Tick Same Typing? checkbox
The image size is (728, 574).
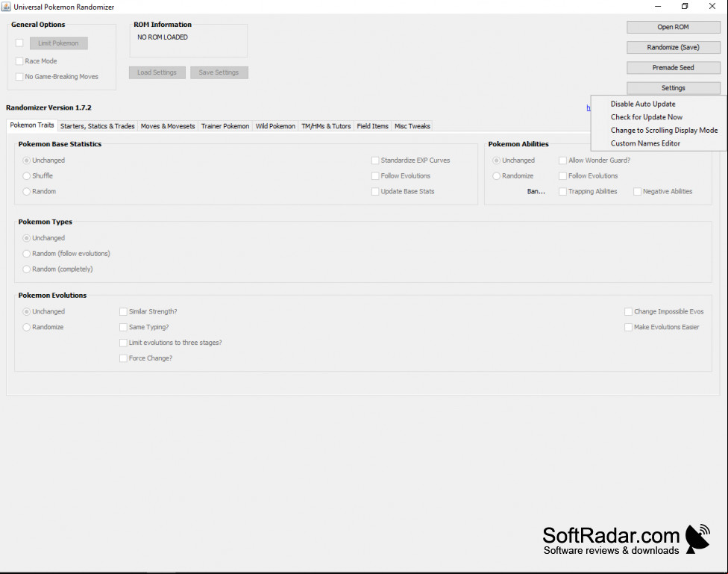pos(123,327)
